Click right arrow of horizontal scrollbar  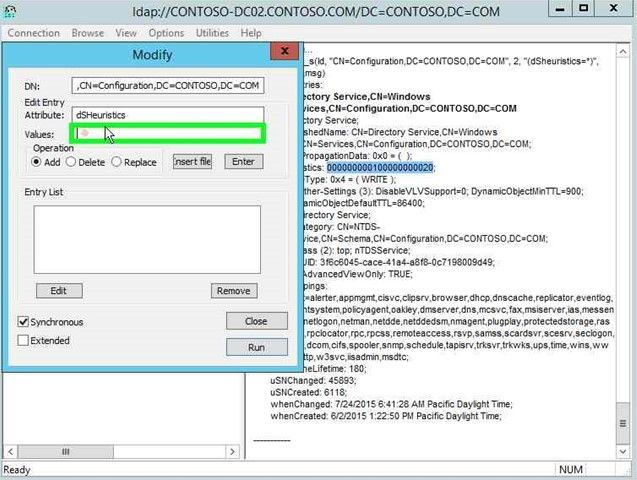tap(232, 452)
